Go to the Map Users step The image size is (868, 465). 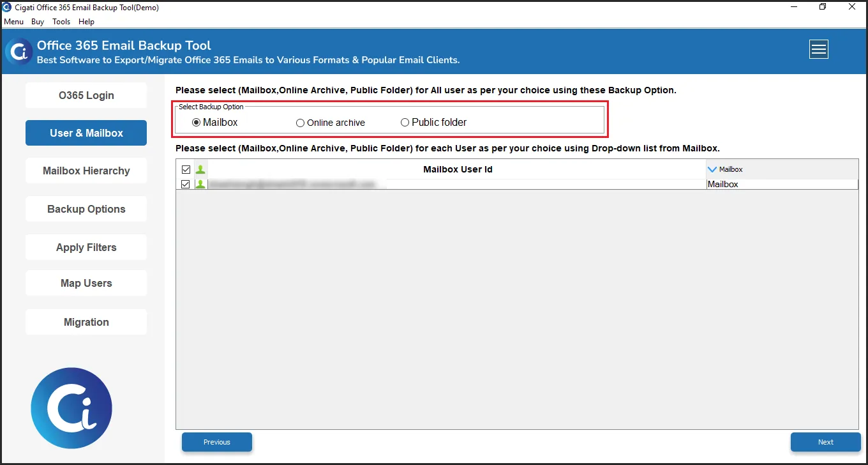coord(86,283)
